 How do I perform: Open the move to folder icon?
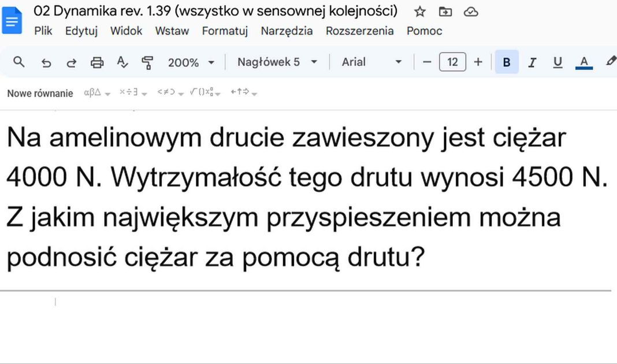point(445,12)
